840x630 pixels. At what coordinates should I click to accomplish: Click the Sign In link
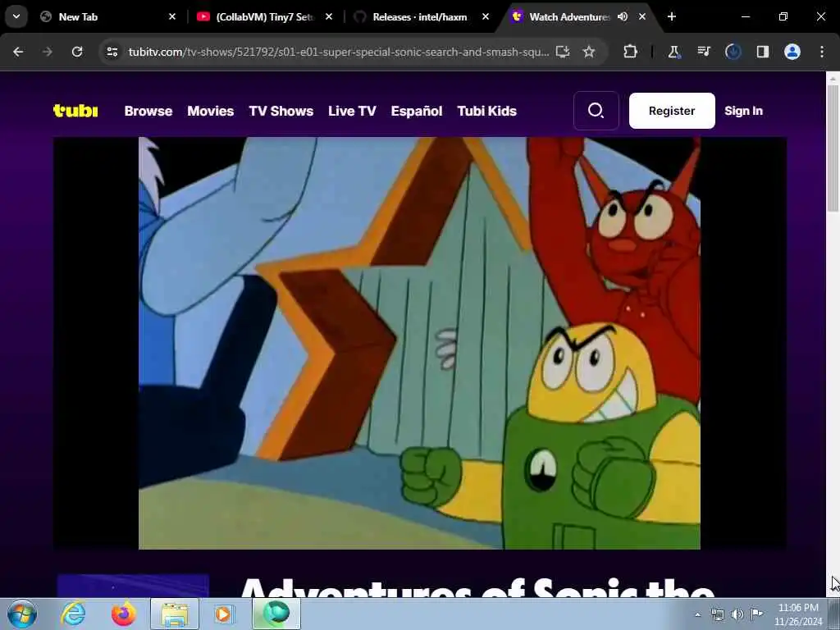pos(743,111)
